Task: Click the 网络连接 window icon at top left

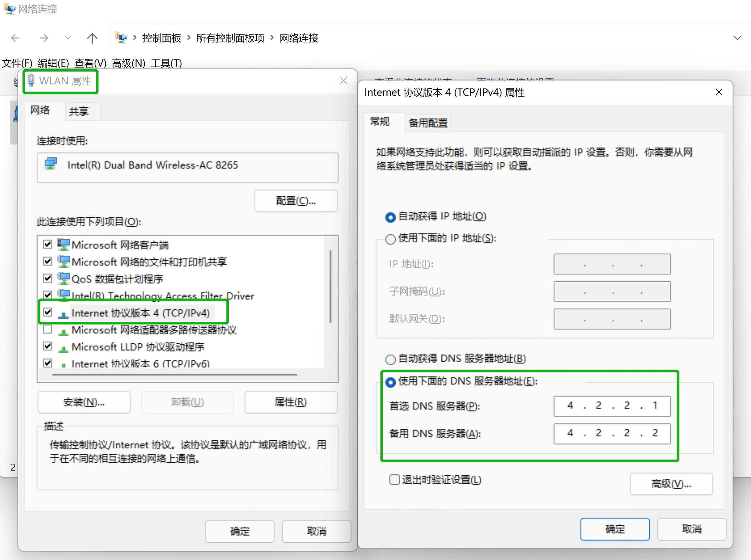Action: [x=9, y=9]
